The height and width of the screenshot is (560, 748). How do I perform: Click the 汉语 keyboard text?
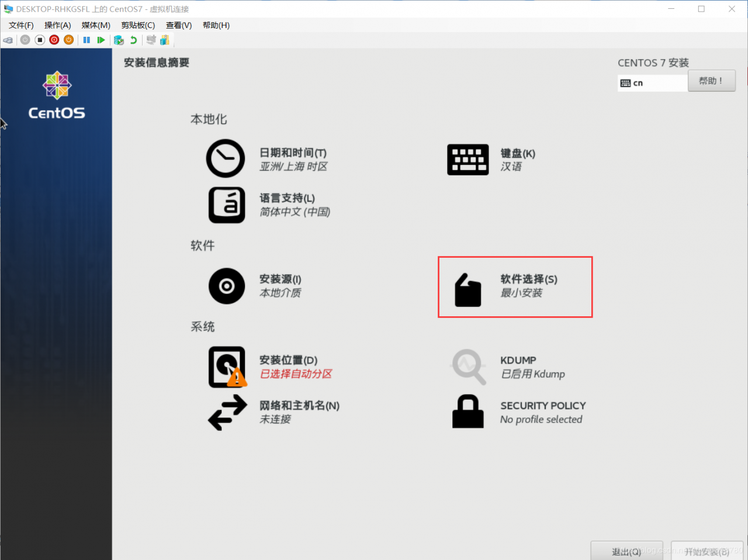(511, 167)
